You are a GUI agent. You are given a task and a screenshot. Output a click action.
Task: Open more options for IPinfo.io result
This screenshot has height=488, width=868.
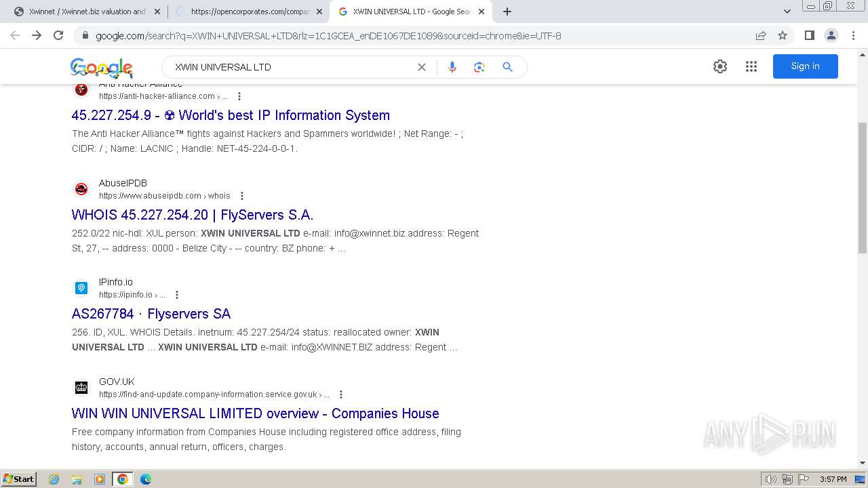coord(176,295)
